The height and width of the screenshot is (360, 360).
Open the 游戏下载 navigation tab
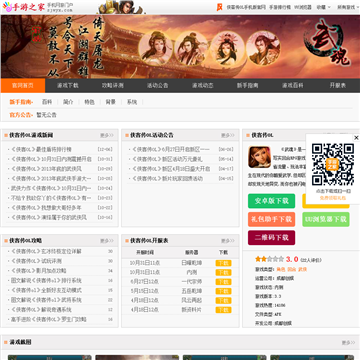68,85
